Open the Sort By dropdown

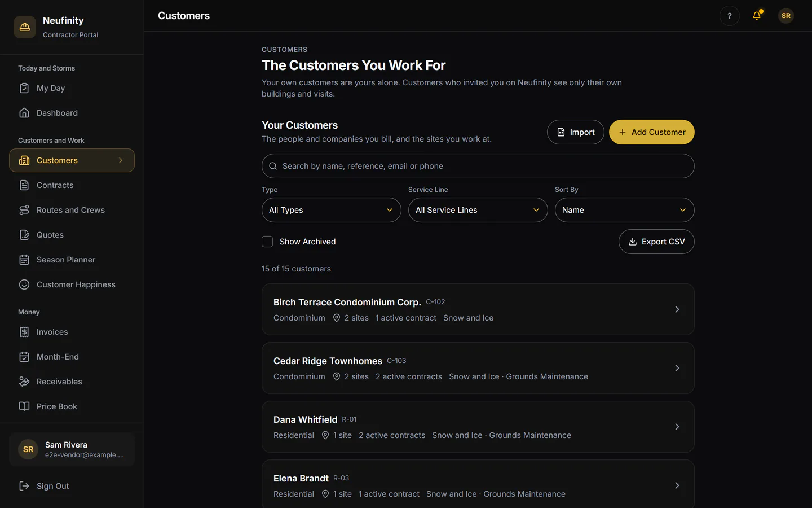tap(625, 210)
